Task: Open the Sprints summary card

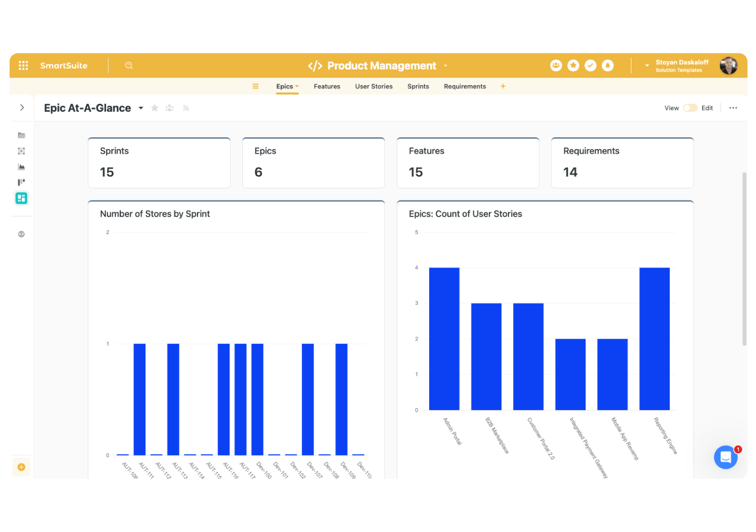Action: pos(159,163)
